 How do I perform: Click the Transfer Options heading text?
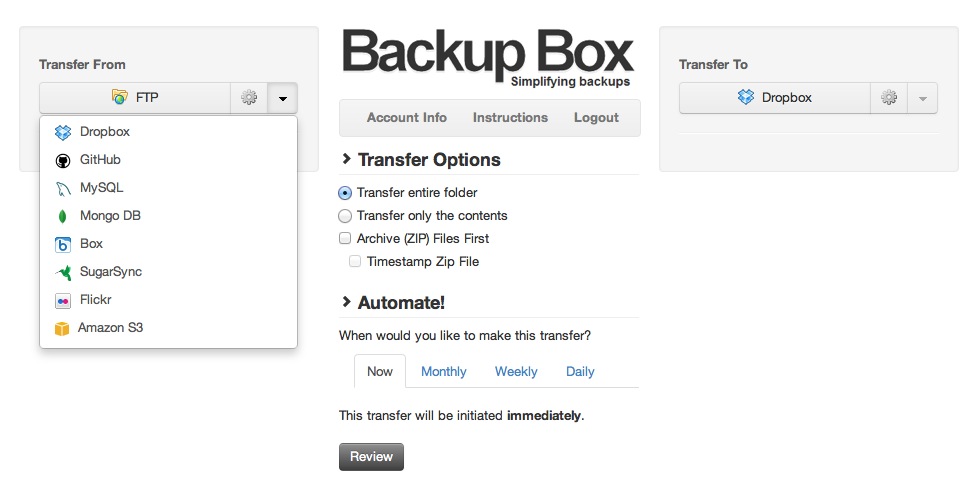[429, 160]
